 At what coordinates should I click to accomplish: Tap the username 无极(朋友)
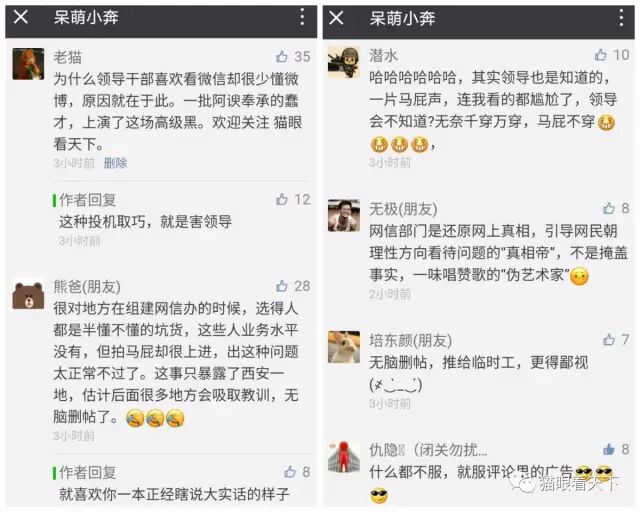pos(403,209)
